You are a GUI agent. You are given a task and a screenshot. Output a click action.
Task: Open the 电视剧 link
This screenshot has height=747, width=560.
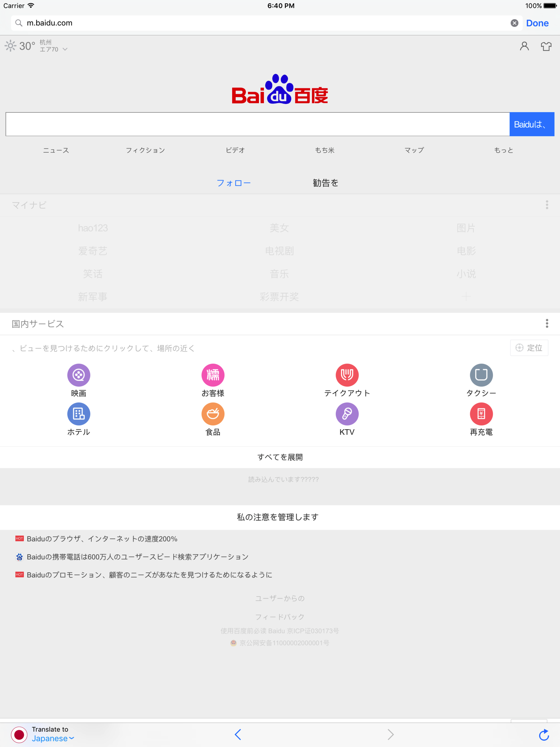tap(279, 251)
